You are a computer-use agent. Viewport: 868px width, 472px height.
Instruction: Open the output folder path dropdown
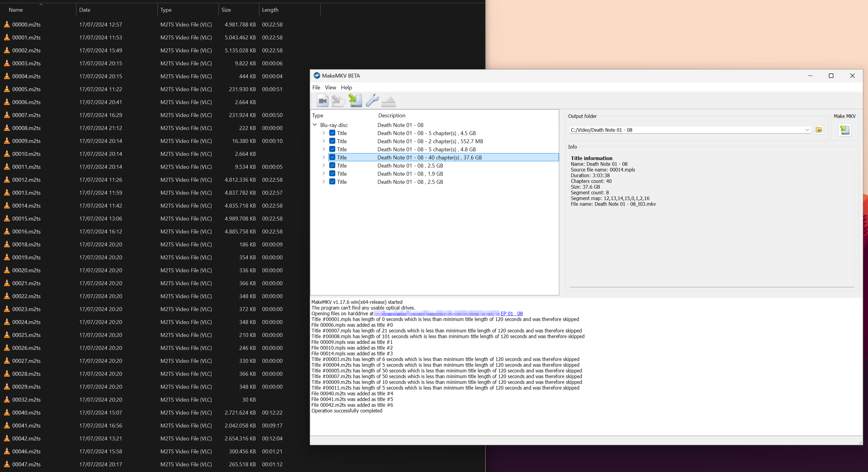(x=807, y=130)
